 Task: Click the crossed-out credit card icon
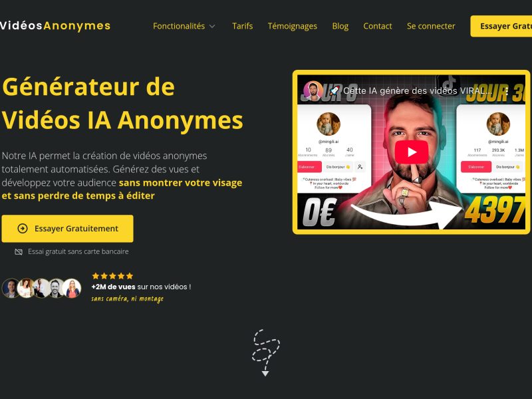19,252
